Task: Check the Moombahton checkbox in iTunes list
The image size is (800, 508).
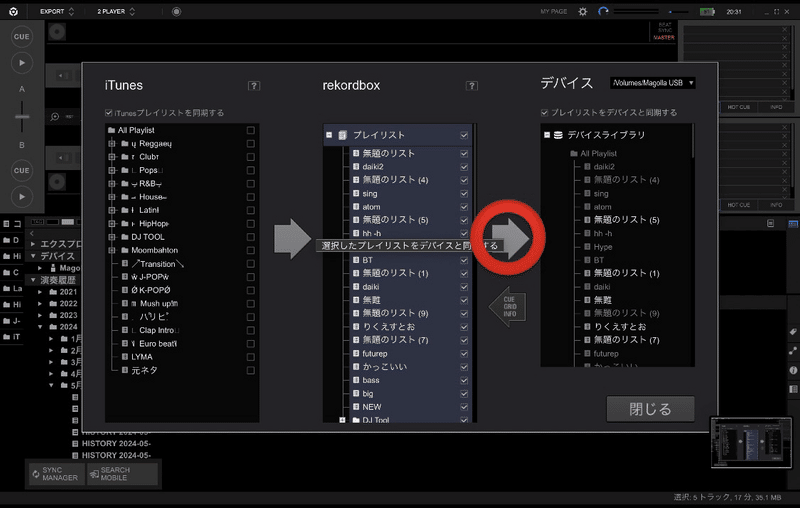Action: tap(251, 250)
